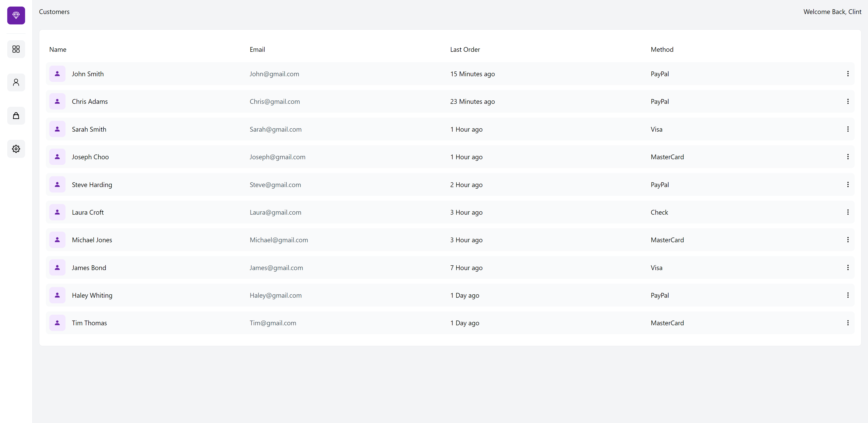Click the Name column header
The width and height of the screenshot is (868, 423).
[x=58, y=50]
